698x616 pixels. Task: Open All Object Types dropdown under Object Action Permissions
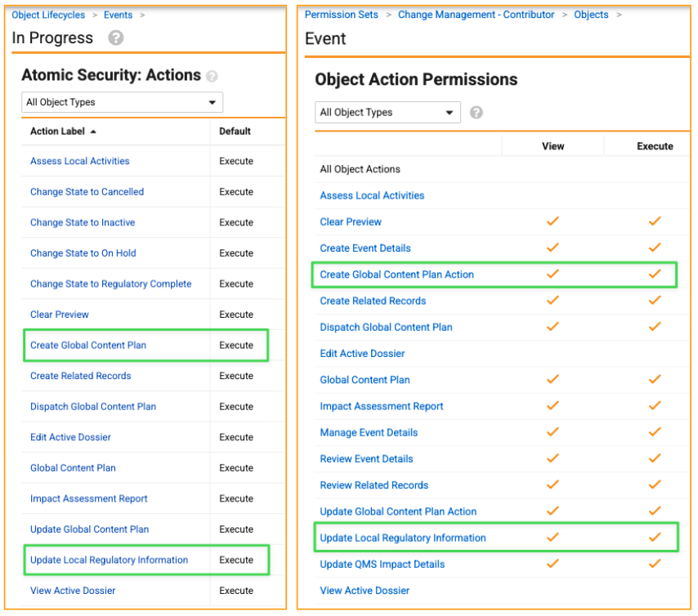click(x=387, y=113)
